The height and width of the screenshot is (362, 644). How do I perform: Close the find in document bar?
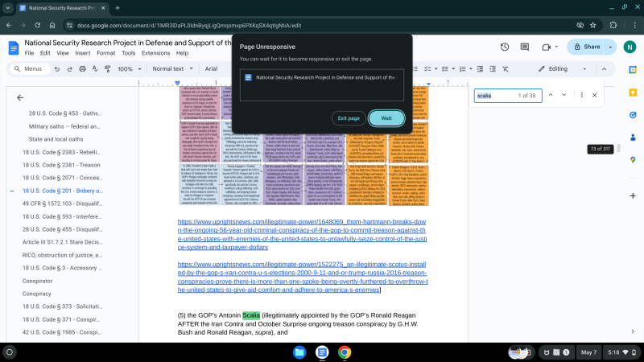(x=595, y=95)
